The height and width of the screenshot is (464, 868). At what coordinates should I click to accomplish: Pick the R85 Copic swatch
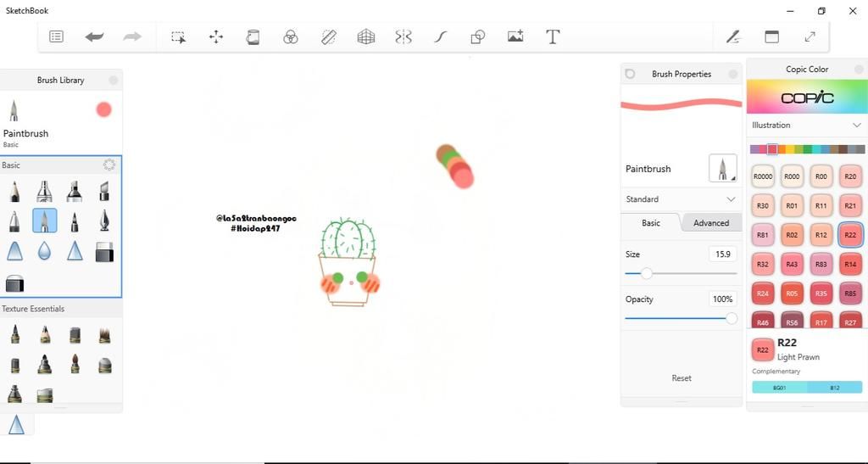tap(850, 293)
